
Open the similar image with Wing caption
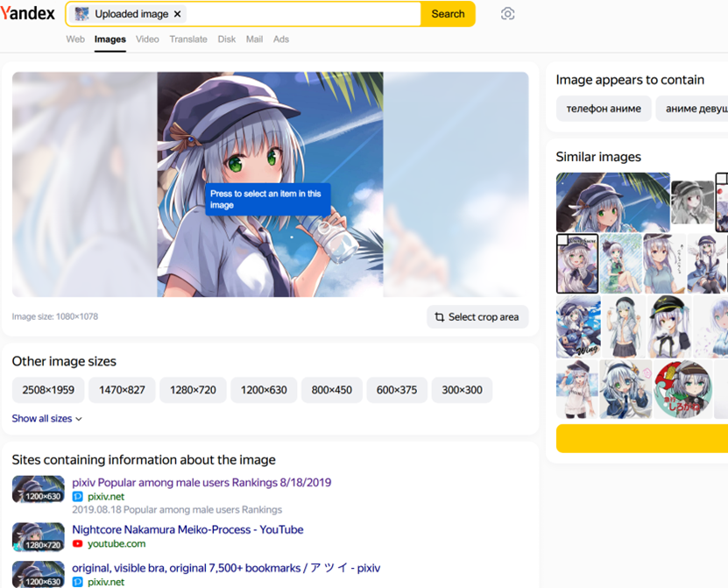click(578, 327)
